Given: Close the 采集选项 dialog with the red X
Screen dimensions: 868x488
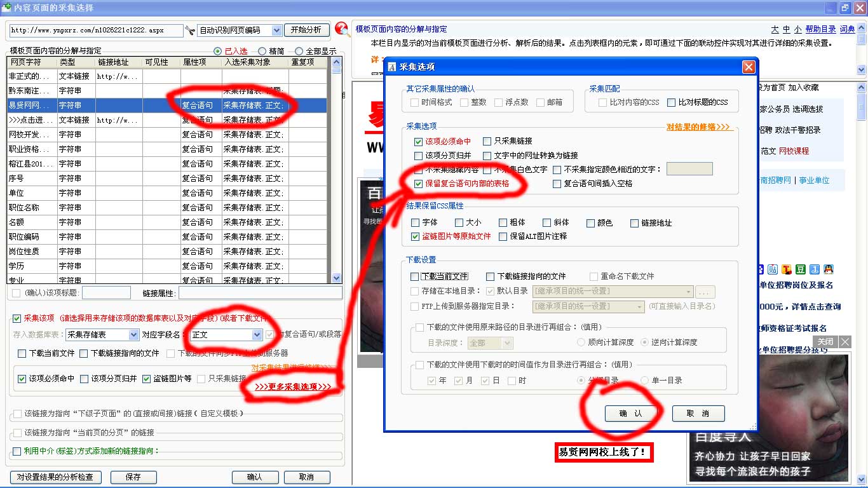Looking at the screenshot, I should point(749,67).
